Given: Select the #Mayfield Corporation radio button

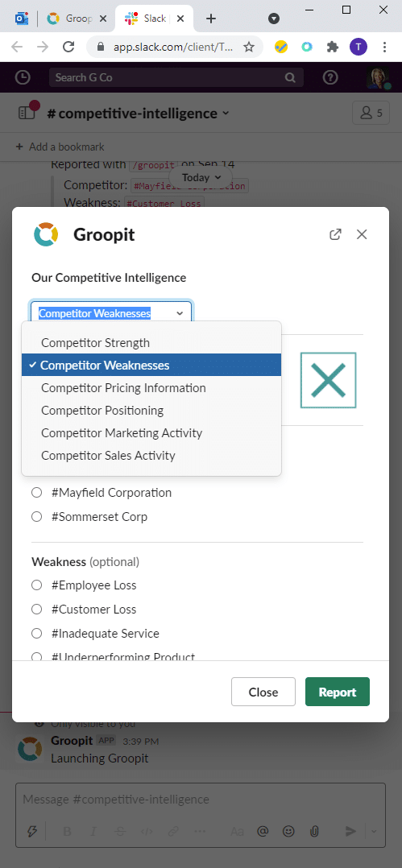Looking at the screenshot, I should [x=36, y=493].
